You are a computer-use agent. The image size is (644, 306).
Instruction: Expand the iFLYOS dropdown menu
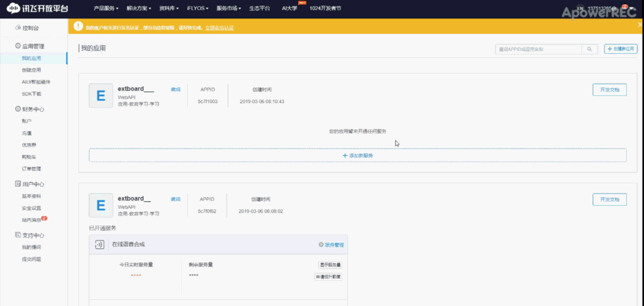[x=197, y=8]
